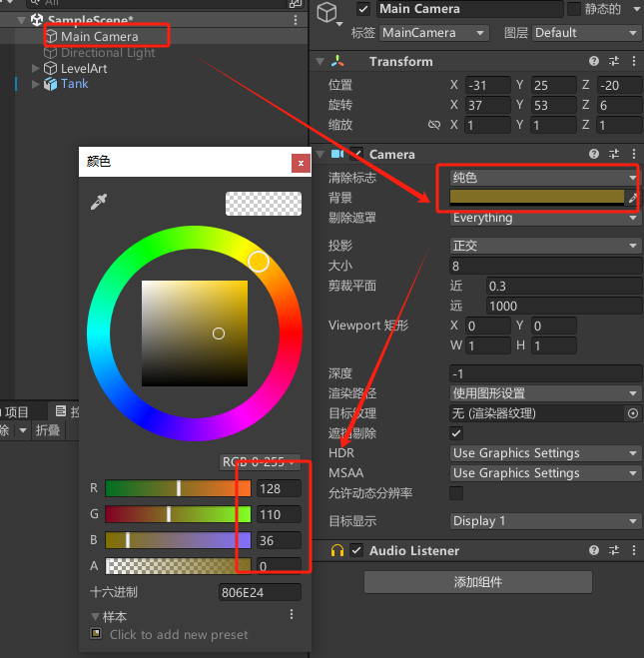The width and height of the screenshot is (644, 658).
Task: Select Directional Light in the hierarchy
Action: pyautogui.click(x=108, y=53)
